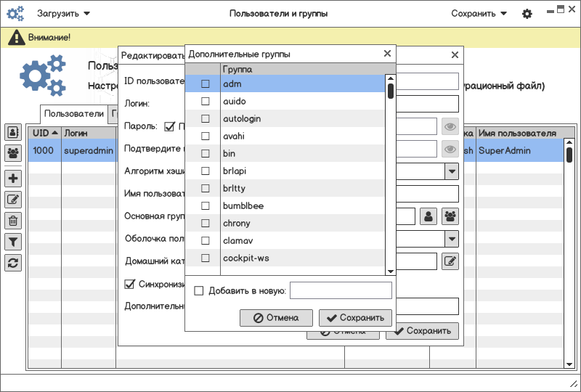Click Отмена in Дополнительные группы dialog
The width and height of the screenshot is (581, 392).
point(276,318)
